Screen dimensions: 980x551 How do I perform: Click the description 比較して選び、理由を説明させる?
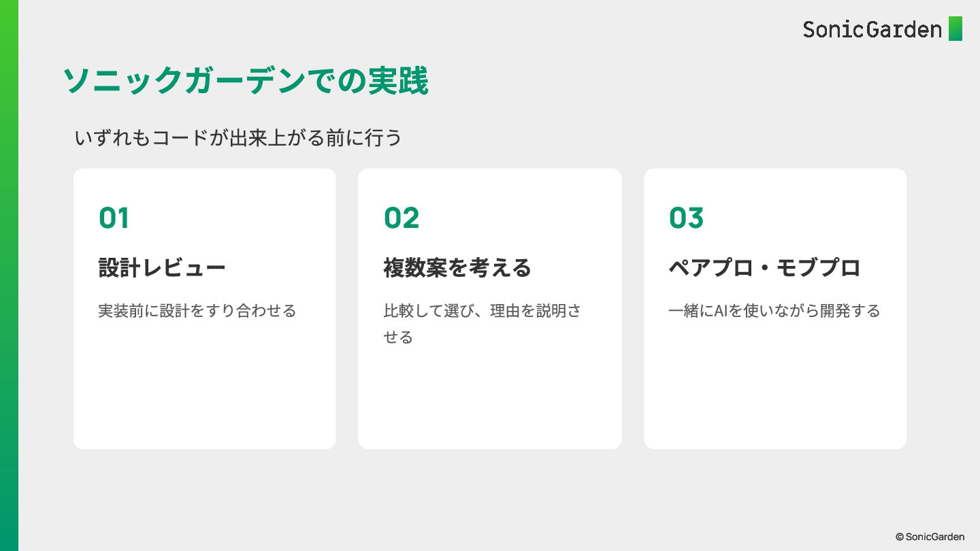(x=483, y=324)
